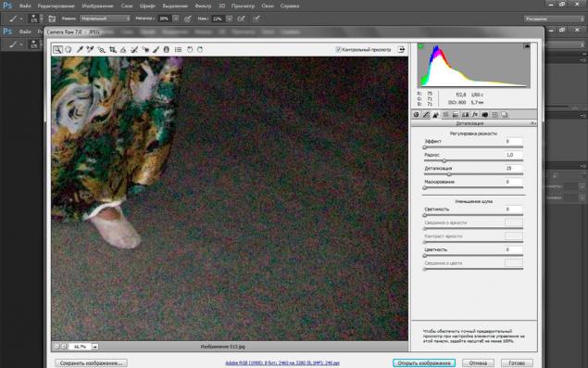Screen dimensions: 588x368
Task: Pick the White Balance eyedropper tool
Action: tap(80, 49)
